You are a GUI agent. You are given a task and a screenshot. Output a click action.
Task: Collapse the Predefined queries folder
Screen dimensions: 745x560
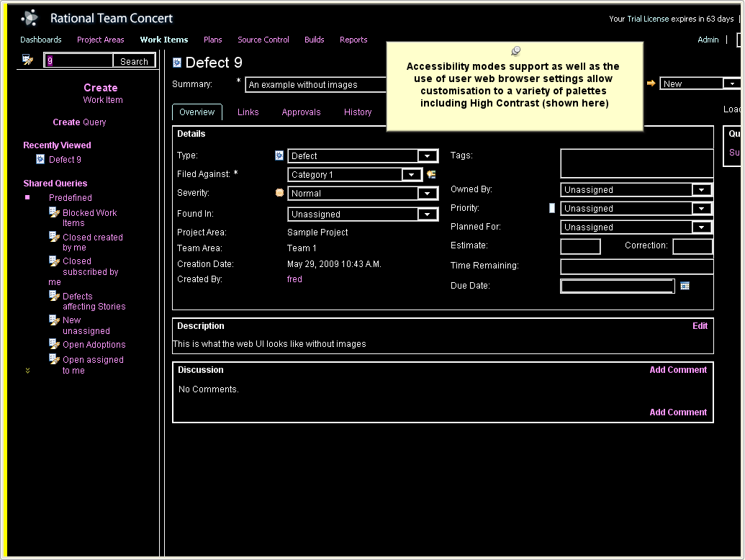coord(28,197)
